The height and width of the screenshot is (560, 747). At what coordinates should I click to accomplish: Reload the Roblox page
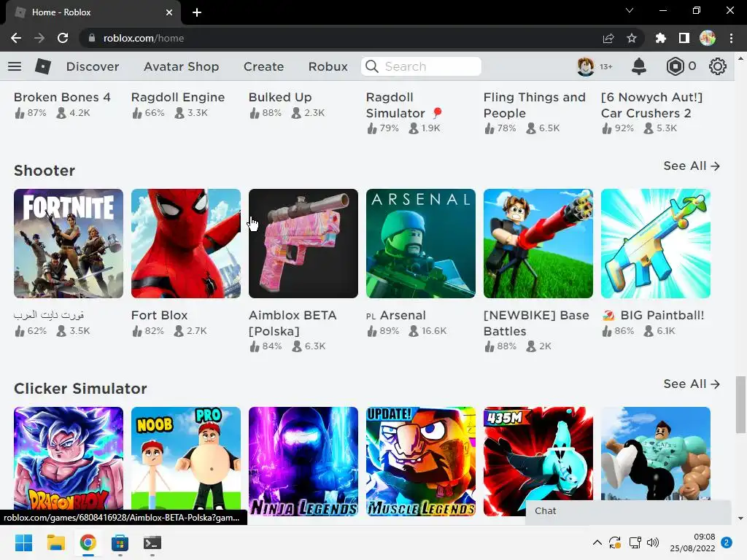click(63, 38)
